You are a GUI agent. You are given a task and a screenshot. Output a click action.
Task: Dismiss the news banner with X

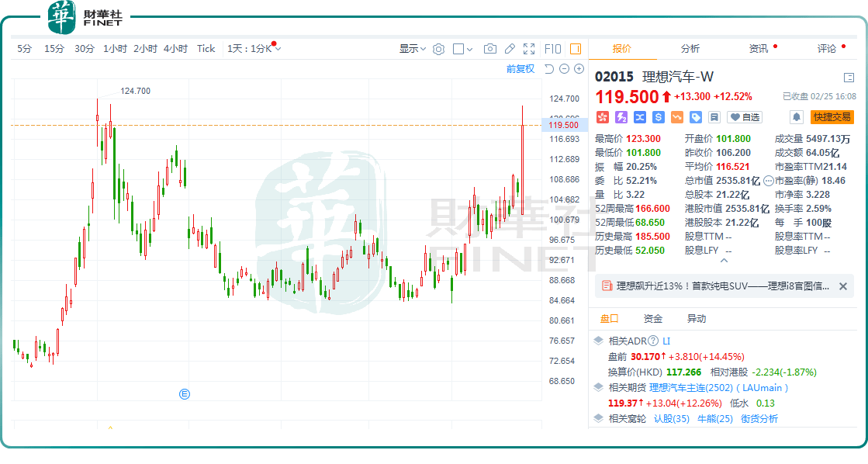click(x=843, y=286)
